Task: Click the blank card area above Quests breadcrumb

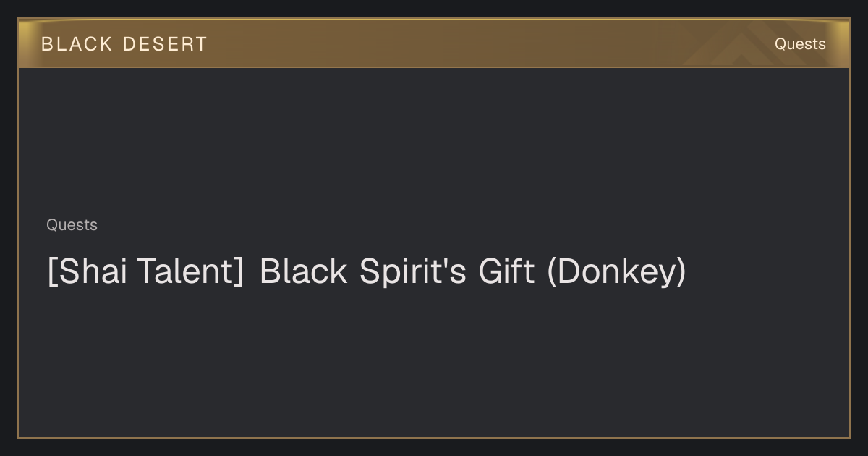Action: [x=434, y=141]
